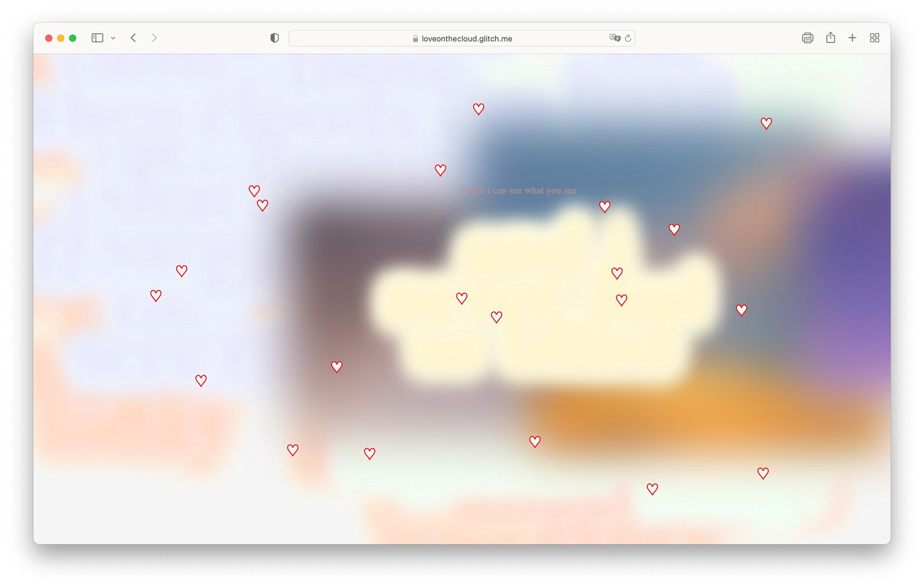The image size is (924, 588).
Task: Click the topmost heart on the page
Action: point(478,109)
